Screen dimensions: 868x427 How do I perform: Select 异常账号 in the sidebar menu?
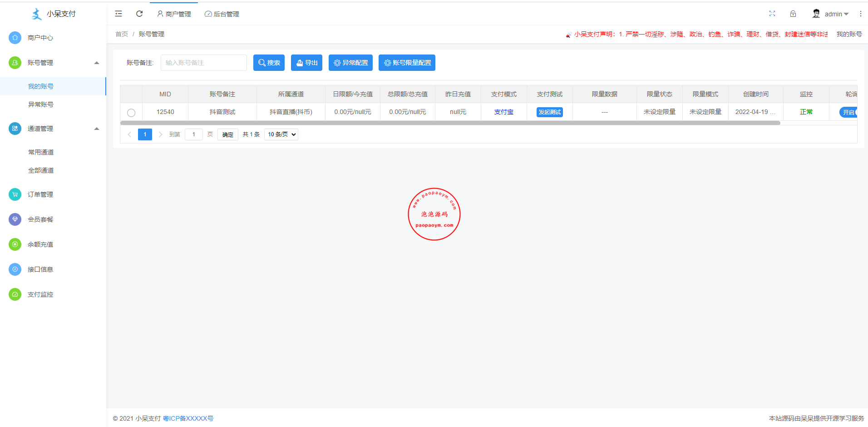tap(41, 104)
